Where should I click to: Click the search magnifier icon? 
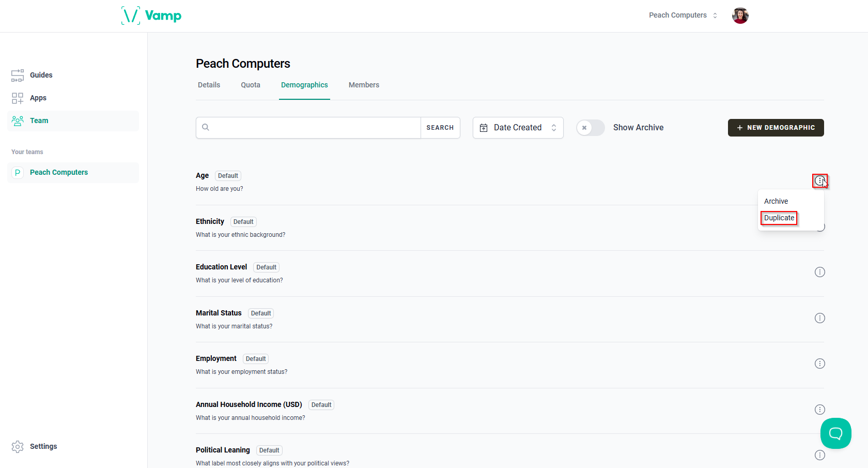(x=206, y=127)
